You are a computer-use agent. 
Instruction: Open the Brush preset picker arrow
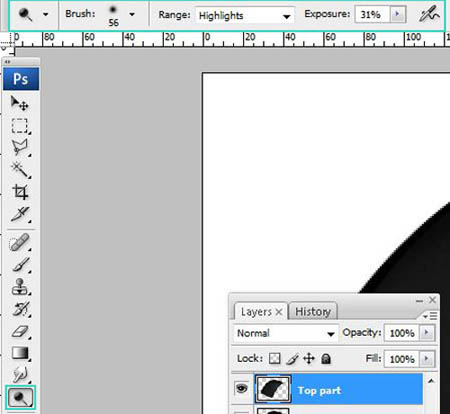[132, 14]
